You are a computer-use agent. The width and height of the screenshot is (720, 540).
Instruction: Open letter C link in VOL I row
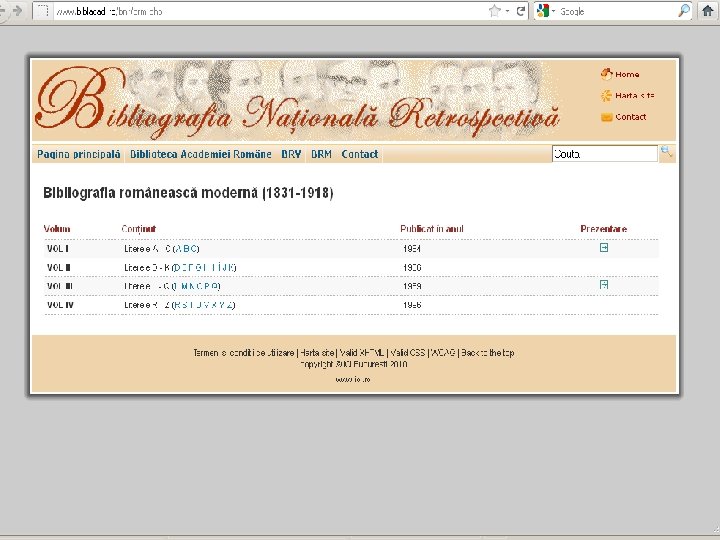193,248
